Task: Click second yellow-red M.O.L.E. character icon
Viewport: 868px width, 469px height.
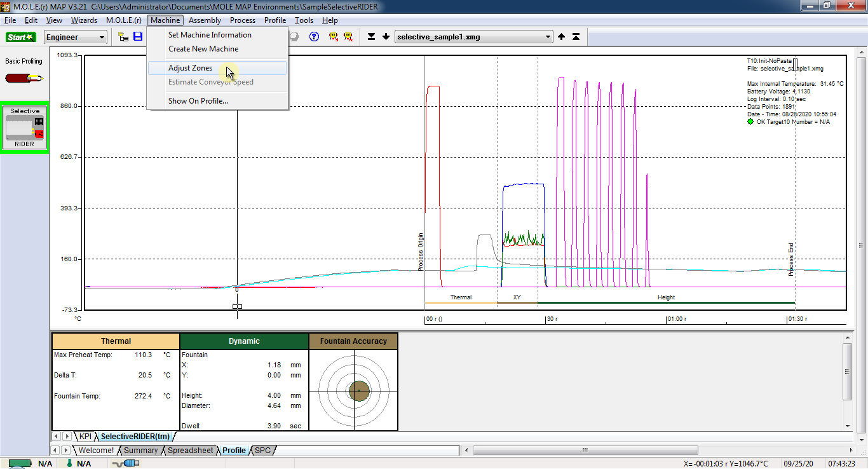Action: tap(348, 37)
